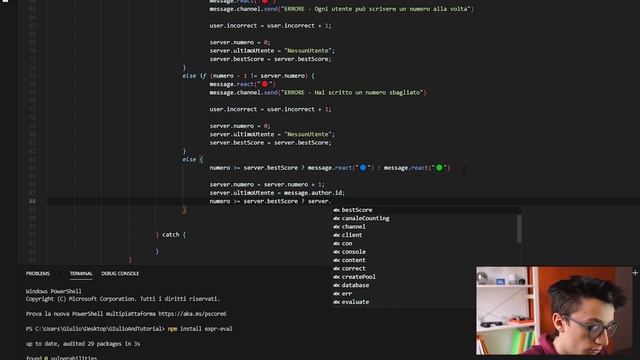This screenshot has height=360, width=640.
Task: Click 'npm install expr-eval' command in terminal
Action: click(x=200, y=329)
